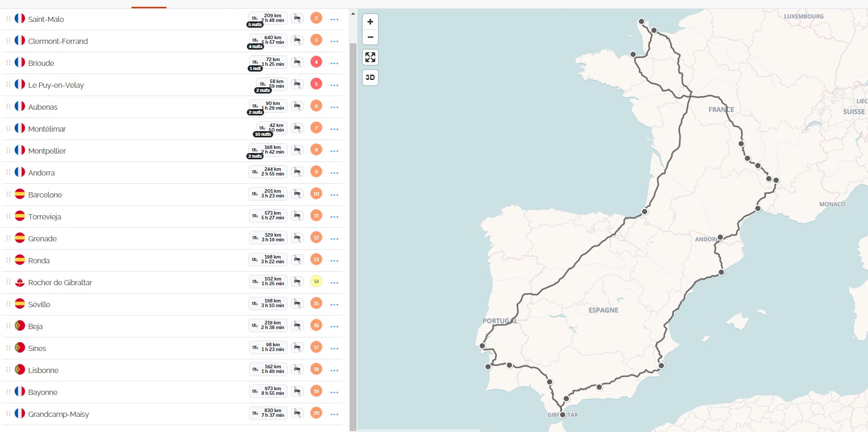Open the three-dot options menu for Clermont-Ferrand
The width and height of the screenshot is (868, 432).
[x=335, y=41]
